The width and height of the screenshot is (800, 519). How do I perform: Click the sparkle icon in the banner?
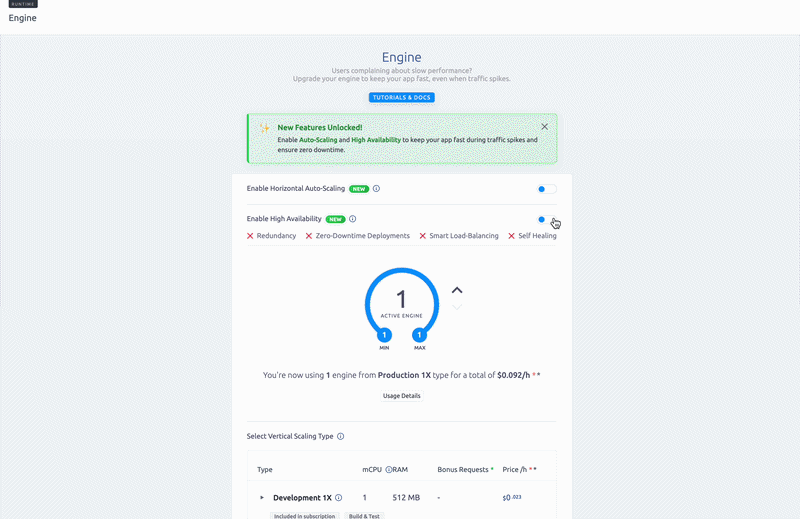tap(264, 128)
